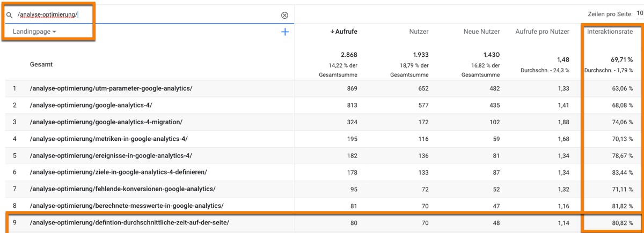This screenshot has width=644, height=233.
Task: Clear the search field with X icon
Action: click(284, 16)
